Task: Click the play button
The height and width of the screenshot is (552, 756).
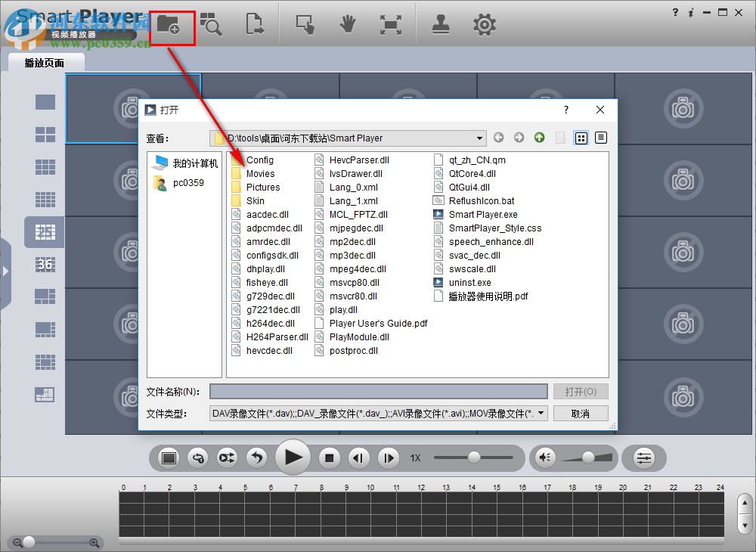Action: coord(293,457)
